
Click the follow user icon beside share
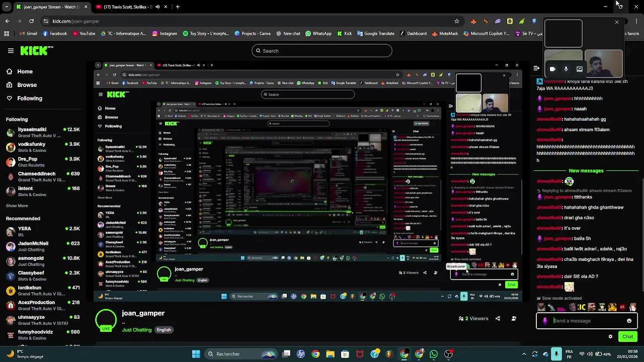pyautogui.click(x=514, y=318)
